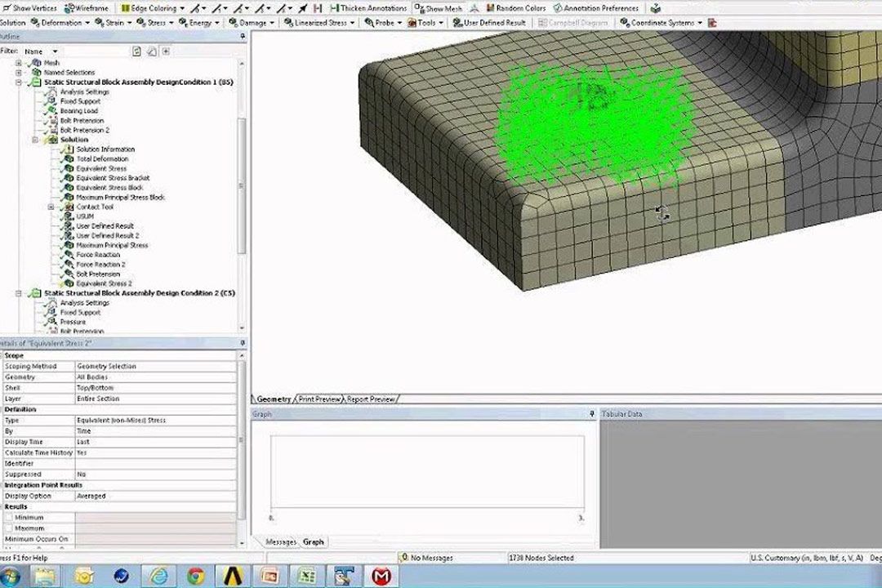Screen dimensions: 882x588
Task: Click the Thicken Annotations button
Action: point(367,8)
